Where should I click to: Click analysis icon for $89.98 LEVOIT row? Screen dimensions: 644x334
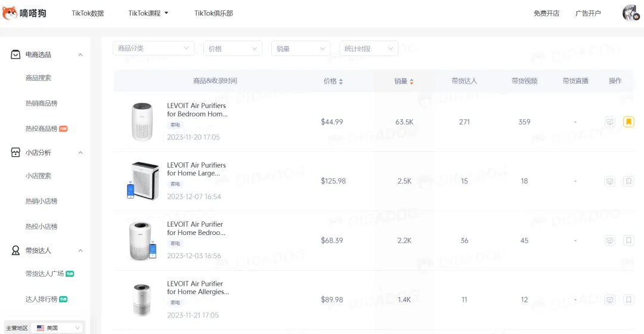coord(610,300)
